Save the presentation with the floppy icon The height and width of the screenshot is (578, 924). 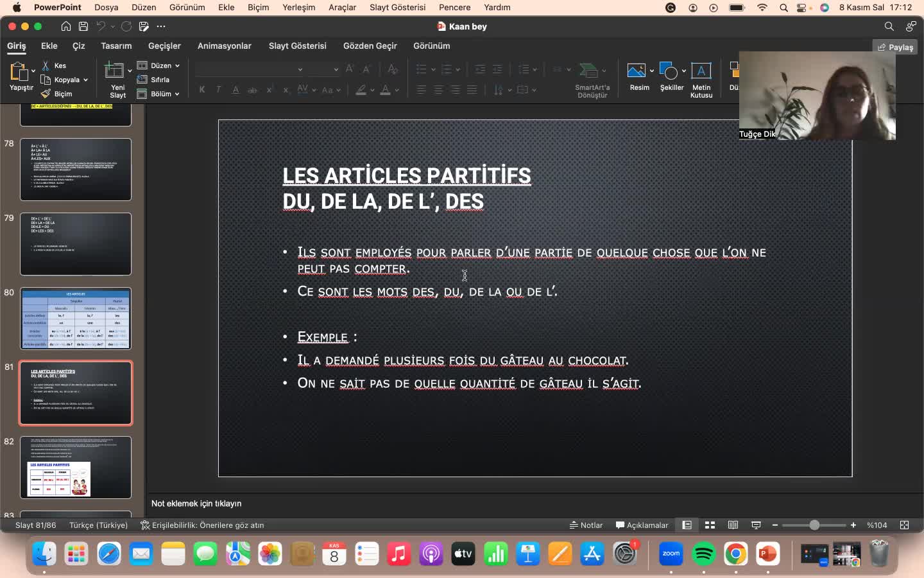pyautogui.click(x=83, y=26)
